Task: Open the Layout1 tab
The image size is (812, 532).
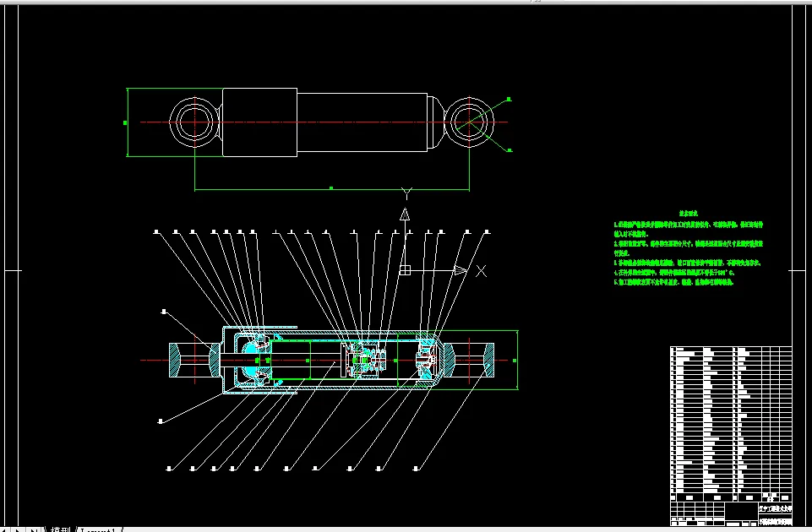Action: [x=99, y=529]
